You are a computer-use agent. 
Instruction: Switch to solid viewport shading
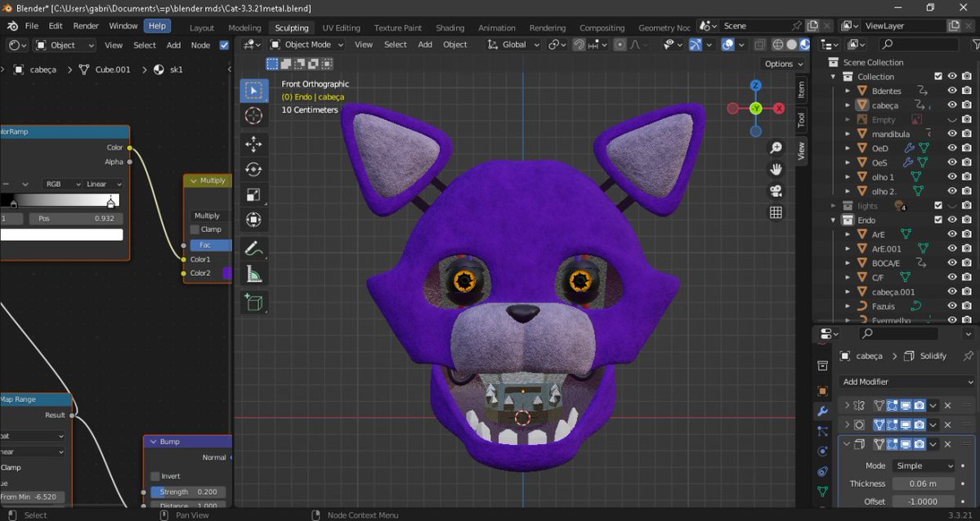[792, 45]
